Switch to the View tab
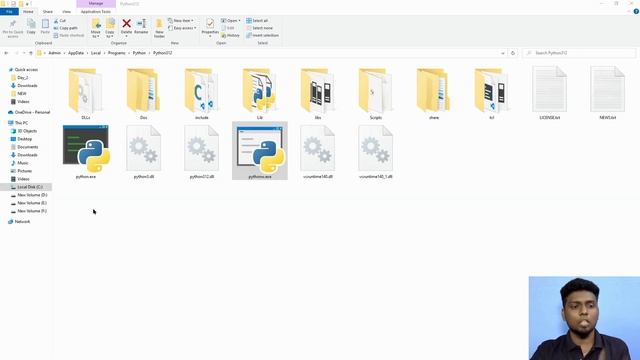Image resolution: width=640 pixels, height=360 pixels. (x=66, y=12)
